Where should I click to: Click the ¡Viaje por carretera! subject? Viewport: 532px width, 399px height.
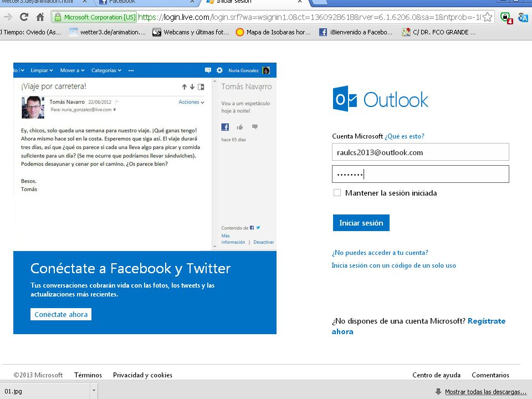tap(54, 86)
